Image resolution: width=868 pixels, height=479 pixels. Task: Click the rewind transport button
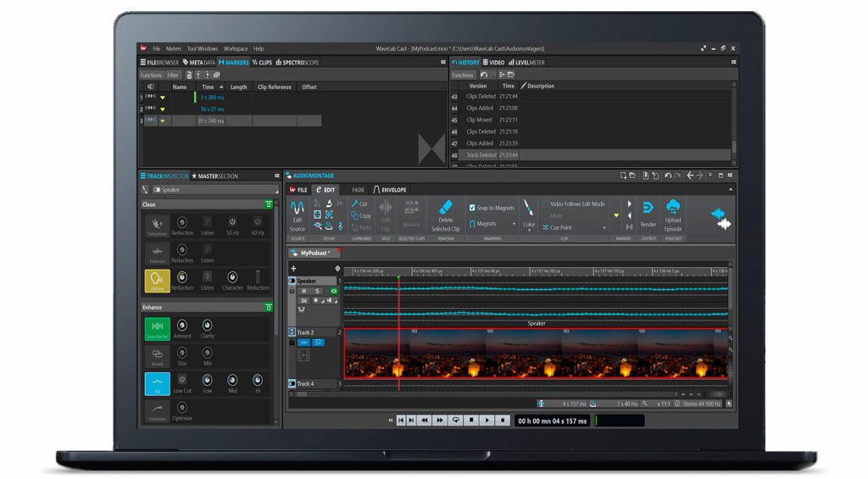(425, 421)
